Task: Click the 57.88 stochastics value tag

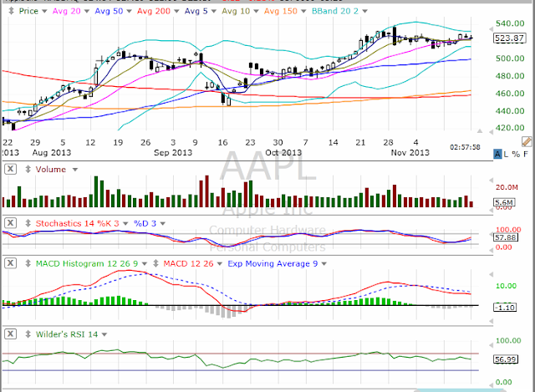Action: coord(506,237)
